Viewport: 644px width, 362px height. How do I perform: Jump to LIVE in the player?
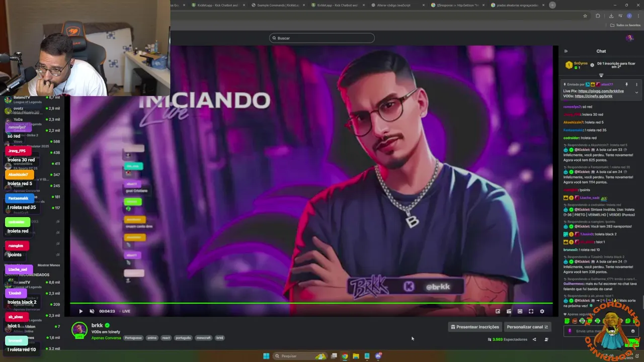coord(126,311)
